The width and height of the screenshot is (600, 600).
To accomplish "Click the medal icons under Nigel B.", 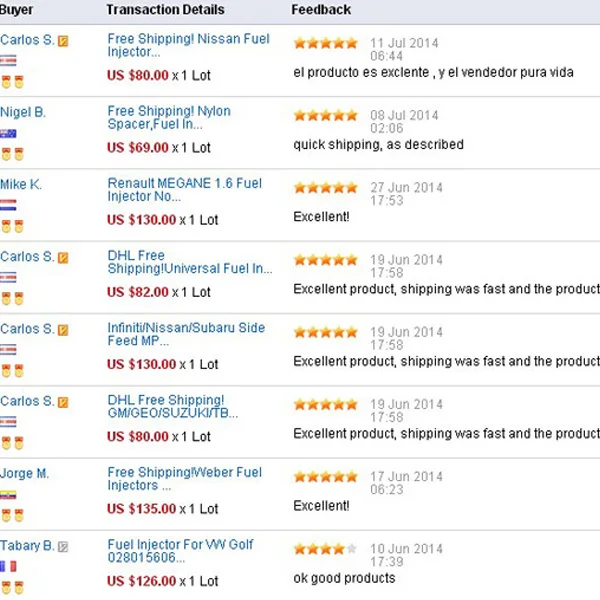I will [12, 154].
